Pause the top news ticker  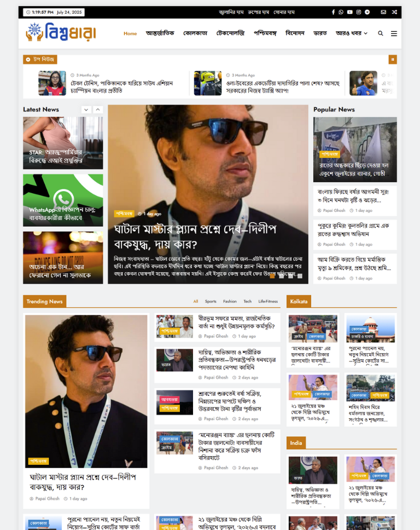392,59
